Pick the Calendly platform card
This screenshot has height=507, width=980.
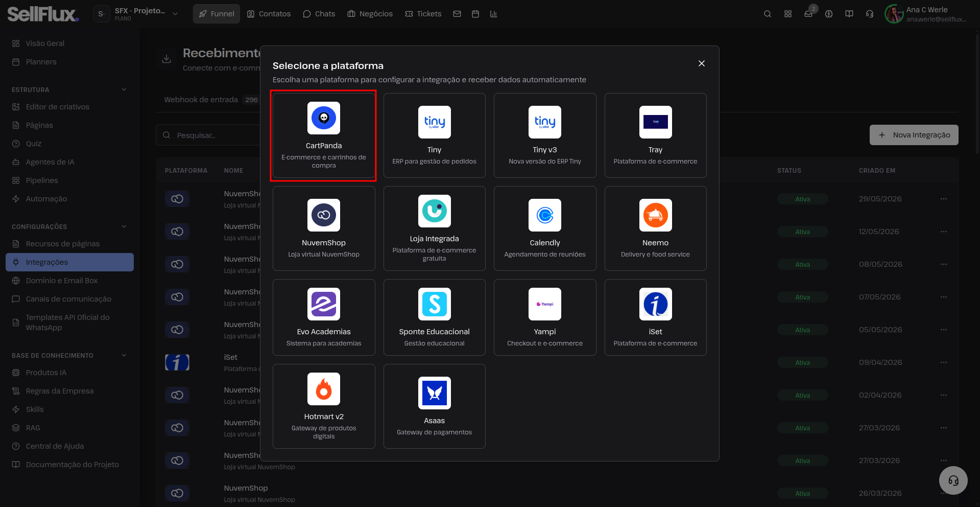point(545,228)
